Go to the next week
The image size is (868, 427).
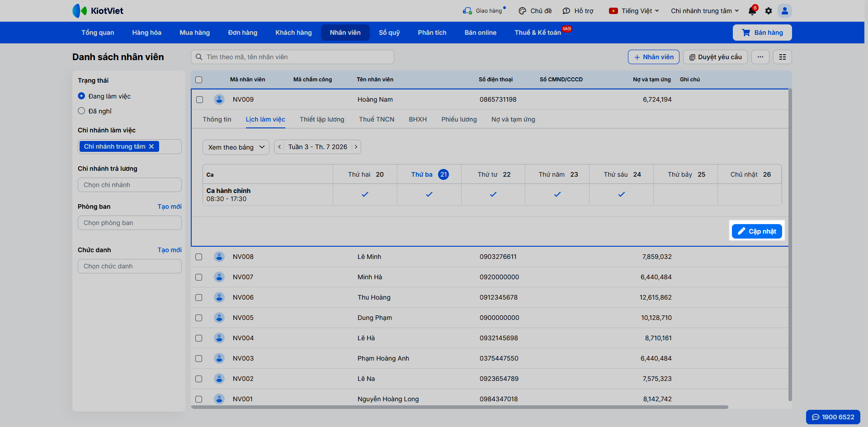click(x=356, y=147)
